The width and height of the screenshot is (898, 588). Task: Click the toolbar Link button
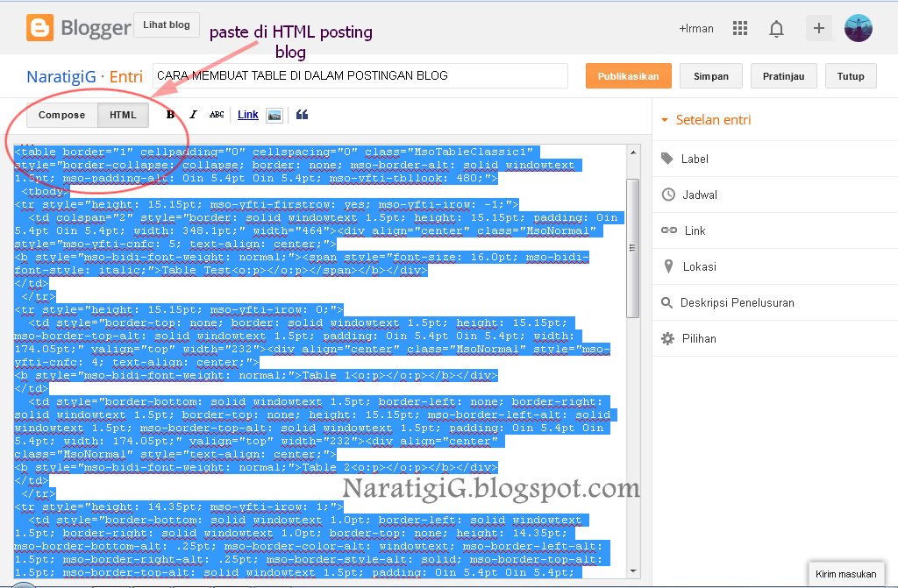[248, 115]
